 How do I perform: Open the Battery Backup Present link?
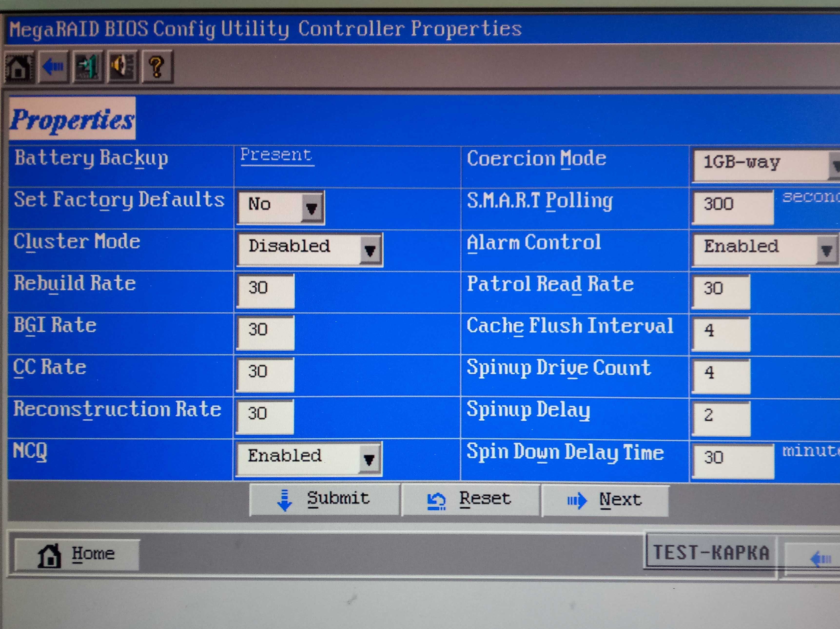(x=277, y=155)
